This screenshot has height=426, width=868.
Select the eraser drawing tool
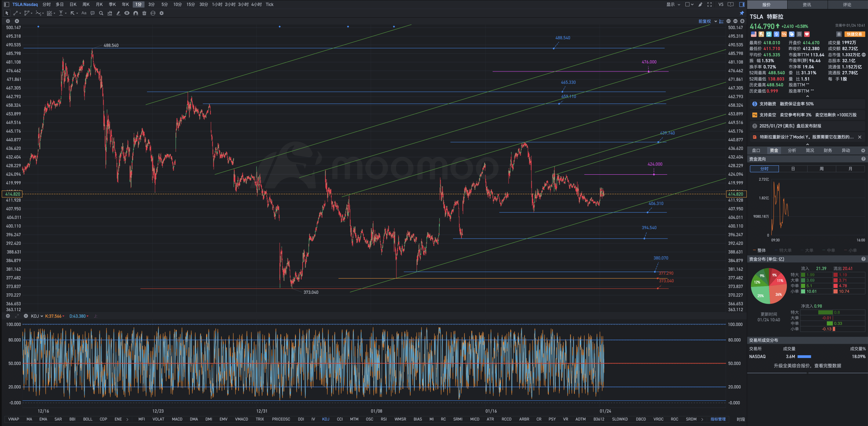coord(118,13)
